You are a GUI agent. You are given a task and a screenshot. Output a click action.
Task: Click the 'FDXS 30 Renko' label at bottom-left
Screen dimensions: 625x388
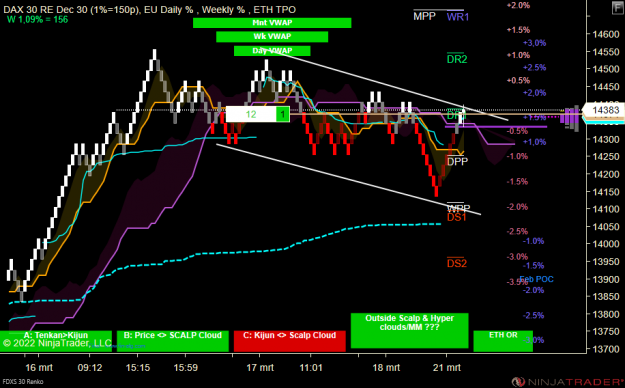(22, 382)
